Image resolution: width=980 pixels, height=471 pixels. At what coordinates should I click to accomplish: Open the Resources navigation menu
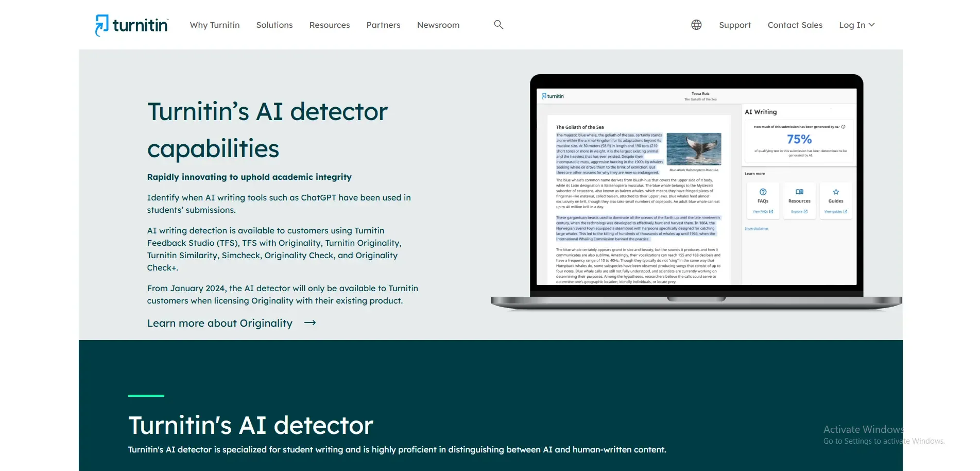(x=330, y=25)
